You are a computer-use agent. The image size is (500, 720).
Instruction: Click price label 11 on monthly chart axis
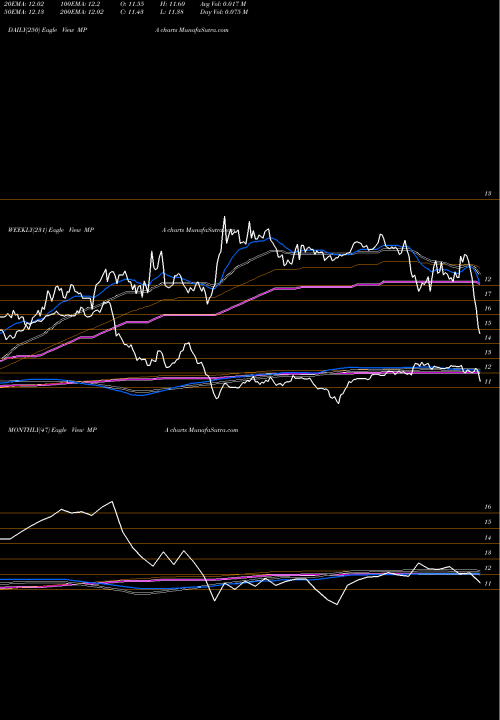click(x=488, y=584)
